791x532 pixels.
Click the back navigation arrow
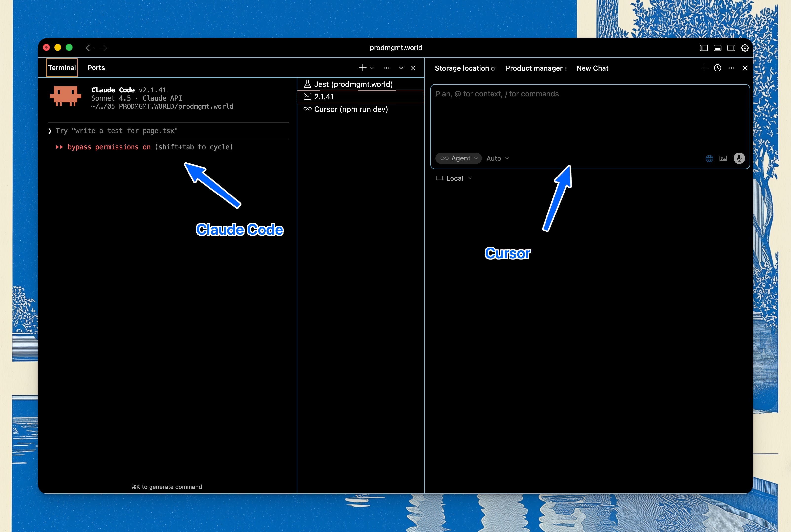tap(89, 48)
